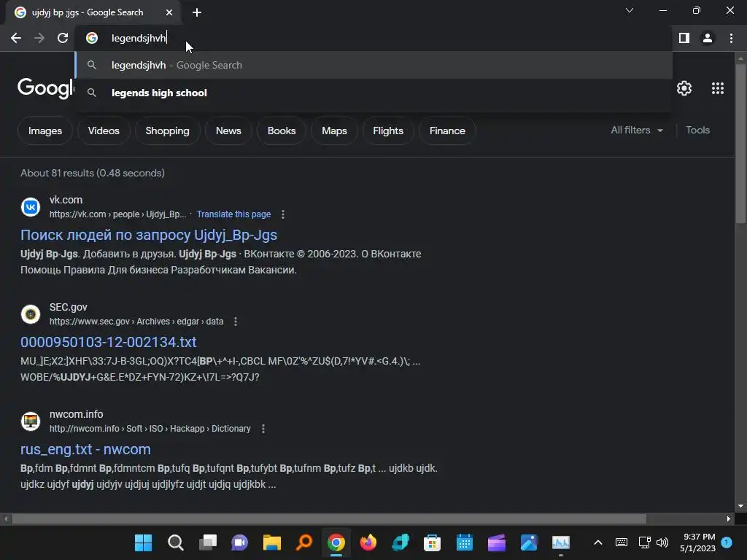The width and height of the screenshot is (747, 560).
Task: Open the purple clapperboard video app
Action: coord(496,542)
